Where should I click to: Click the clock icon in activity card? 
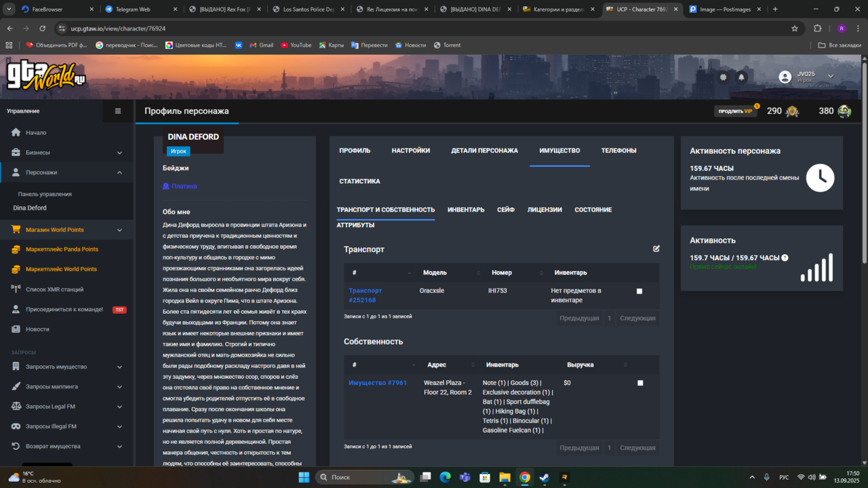tap(821, 178)
